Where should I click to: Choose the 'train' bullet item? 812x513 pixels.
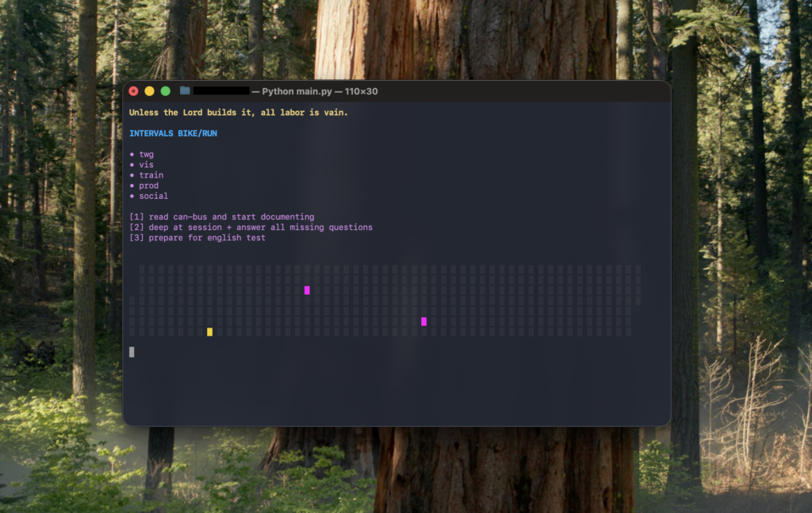pyautogui.click(x=151, y=175)
